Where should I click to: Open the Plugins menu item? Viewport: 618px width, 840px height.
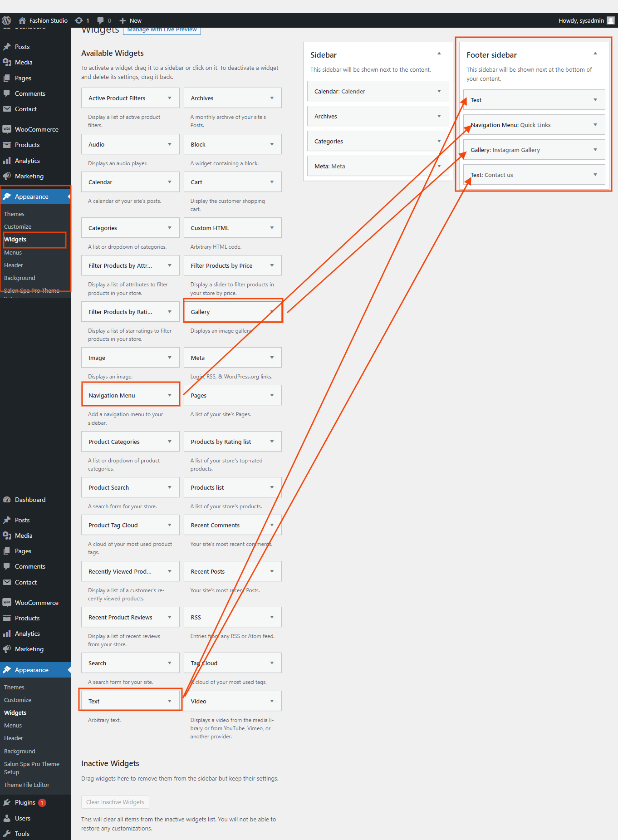[25, 802]
